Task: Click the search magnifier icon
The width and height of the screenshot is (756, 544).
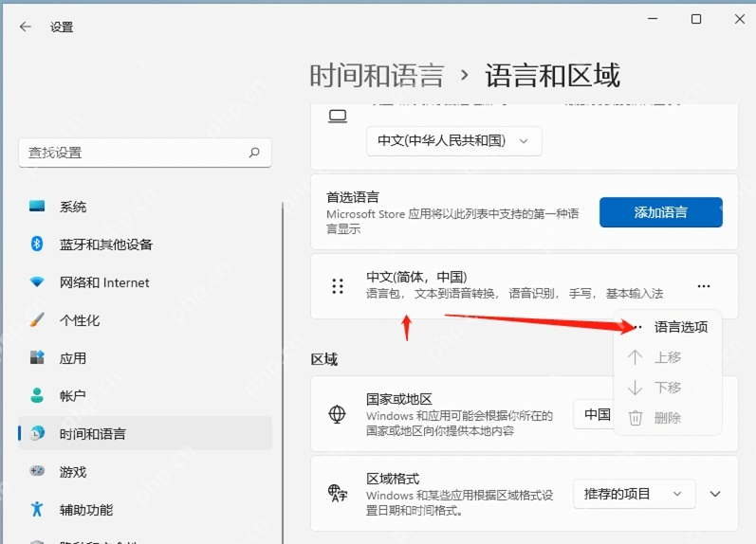Action: pyautogui.click(x=254, y=153)
